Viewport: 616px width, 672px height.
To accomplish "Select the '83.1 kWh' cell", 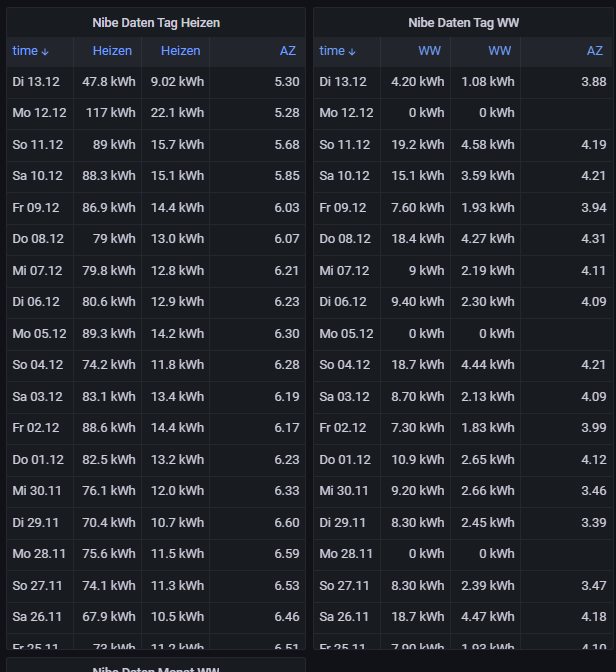I will [x=109, y=396].
